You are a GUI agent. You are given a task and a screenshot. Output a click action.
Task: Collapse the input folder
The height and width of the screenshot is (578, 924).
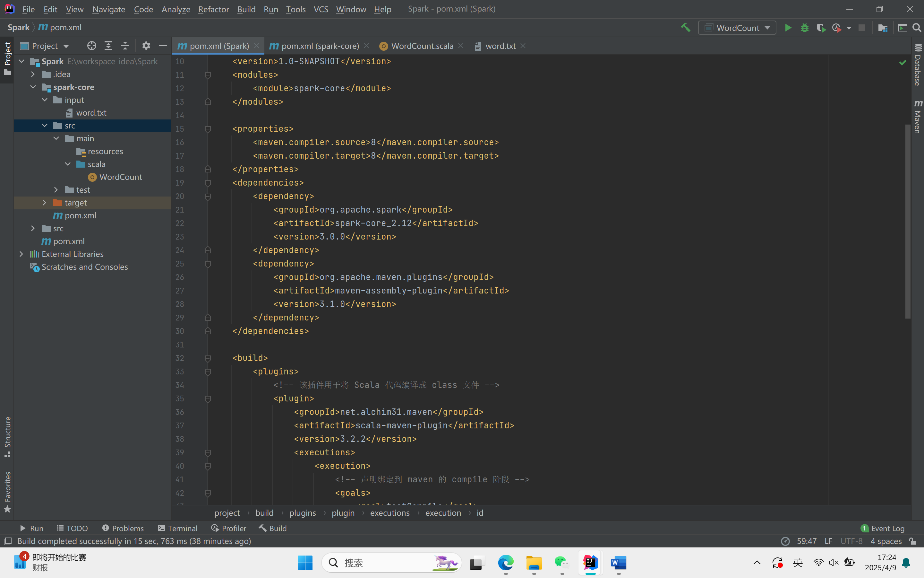point(45,100)
